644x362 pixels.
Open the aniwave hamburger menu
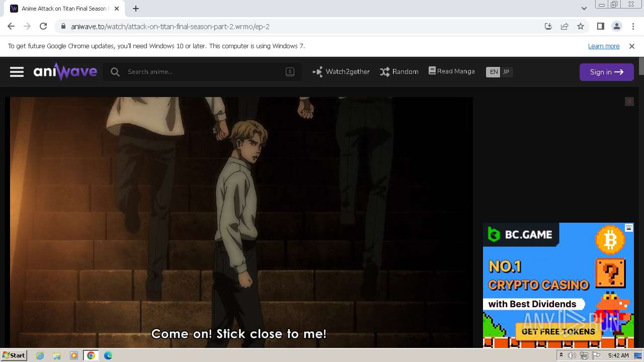click(17, 72)
